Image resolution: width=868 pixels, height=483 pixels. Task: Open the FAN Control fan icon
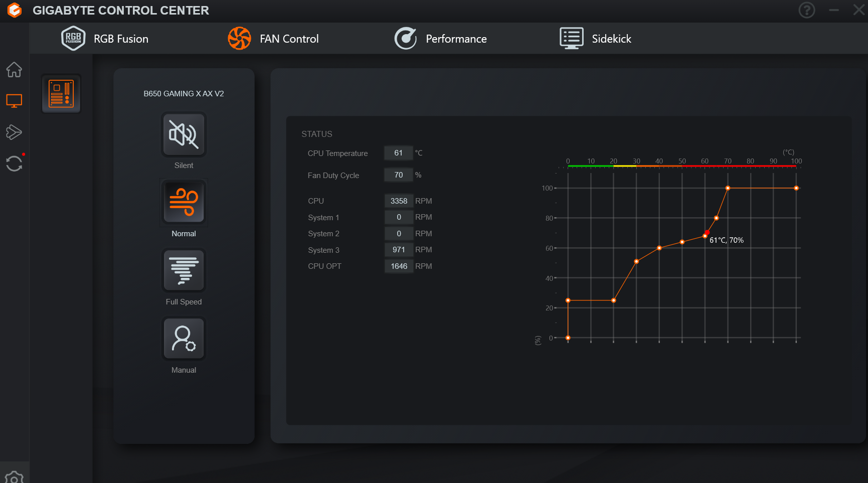point(239,39)
